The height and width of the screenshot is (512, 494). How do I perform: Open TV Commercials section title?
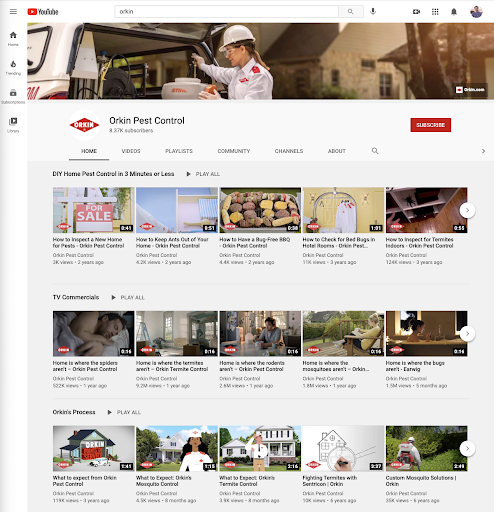coord(76,297)
